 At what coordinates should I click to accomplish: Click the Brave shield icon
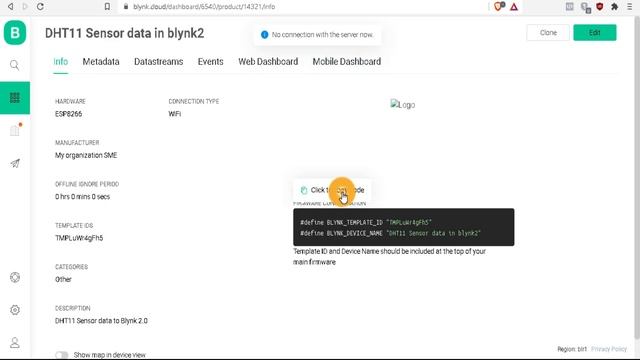(x=499, y=6)
